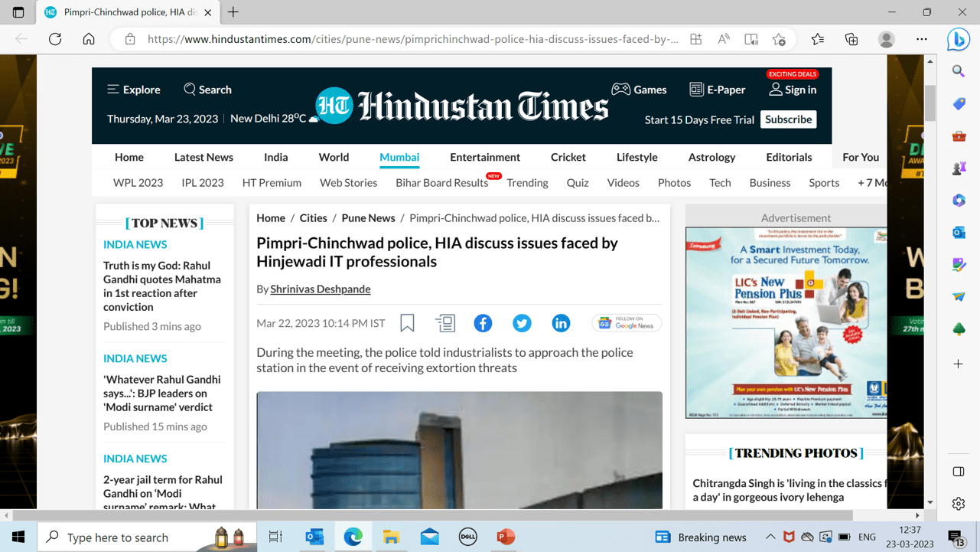This screenshot has width=980, height=552.
Task: Open Chitrangda Singh trending photos story
Action: [790, 490]
